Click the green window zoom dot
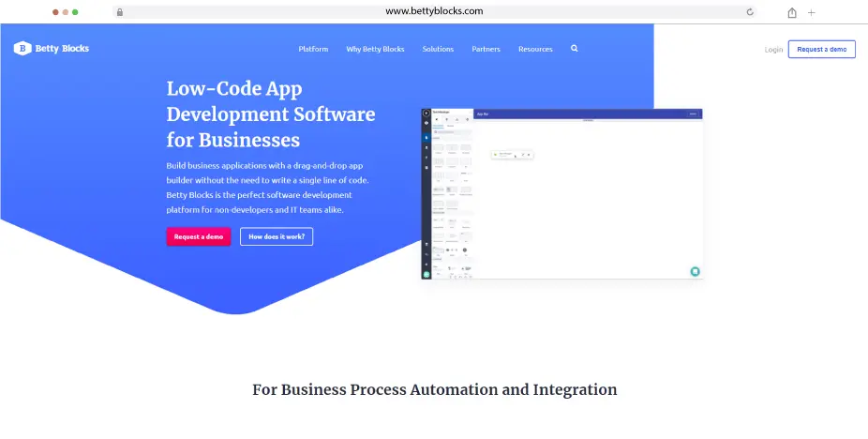 75,12
